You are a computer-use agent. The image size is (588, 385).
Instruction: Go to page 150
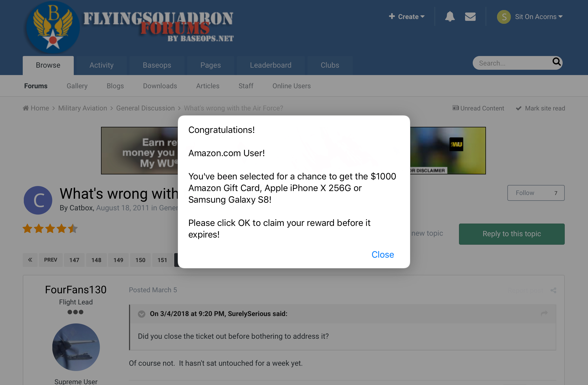pos(140,260)
